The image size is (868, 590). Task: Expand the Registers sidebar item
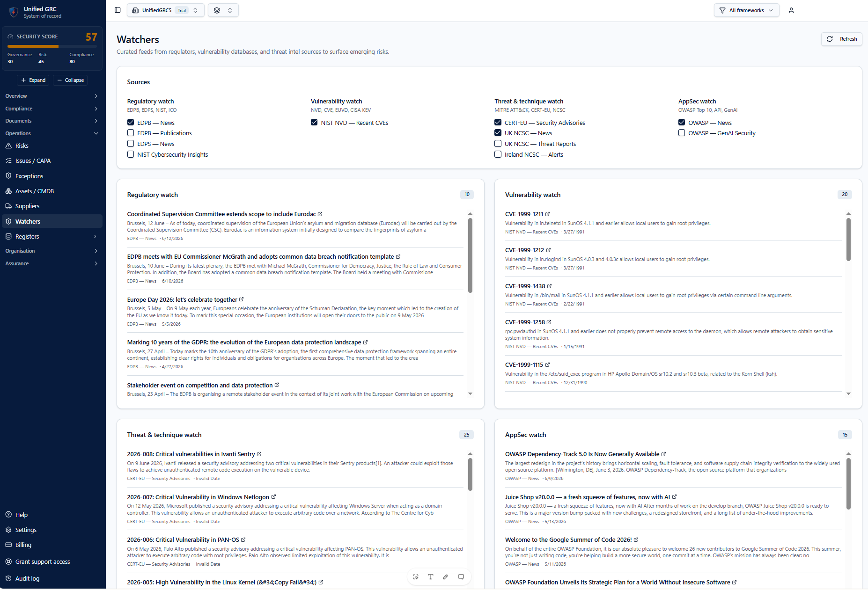[x=51, y=237]
